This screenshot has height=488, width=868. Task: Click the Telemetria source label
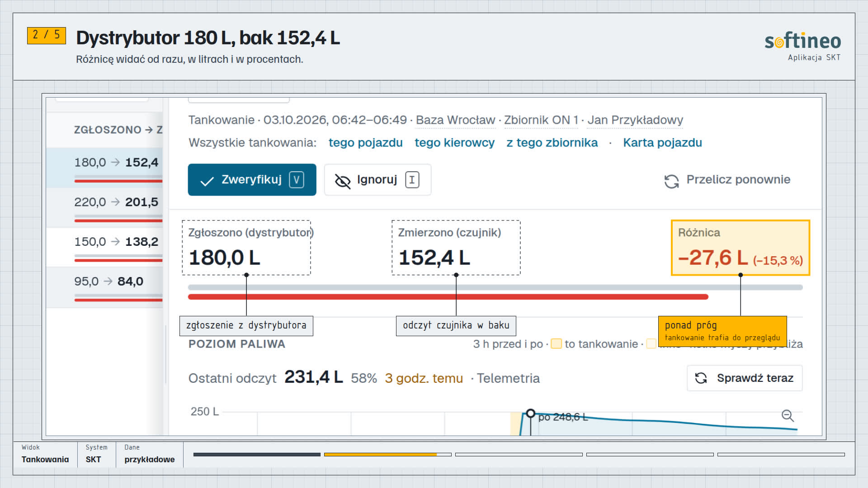click(508, 378)
